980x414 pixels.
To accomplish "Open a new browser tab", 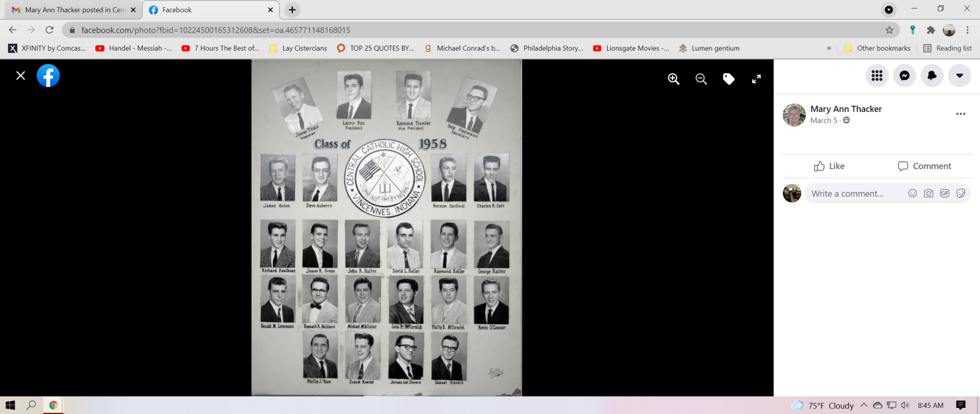I will pyautogui.click(x=292, y=10).
